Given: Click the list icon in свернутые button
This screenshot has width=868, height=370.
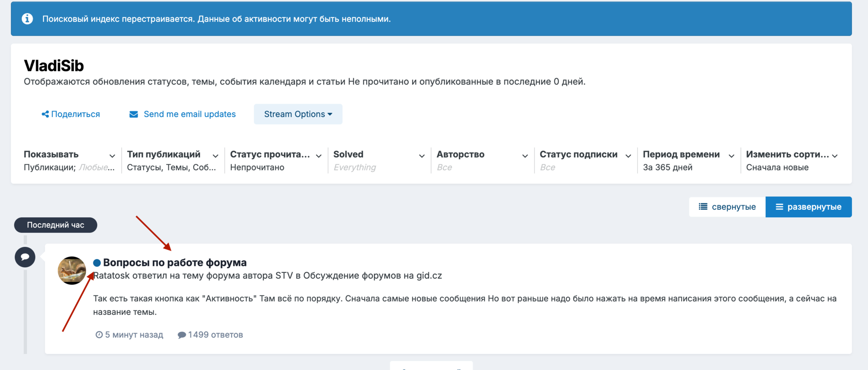Looking at the screenshot, I should pyautogui.click(x=703, y=207).
